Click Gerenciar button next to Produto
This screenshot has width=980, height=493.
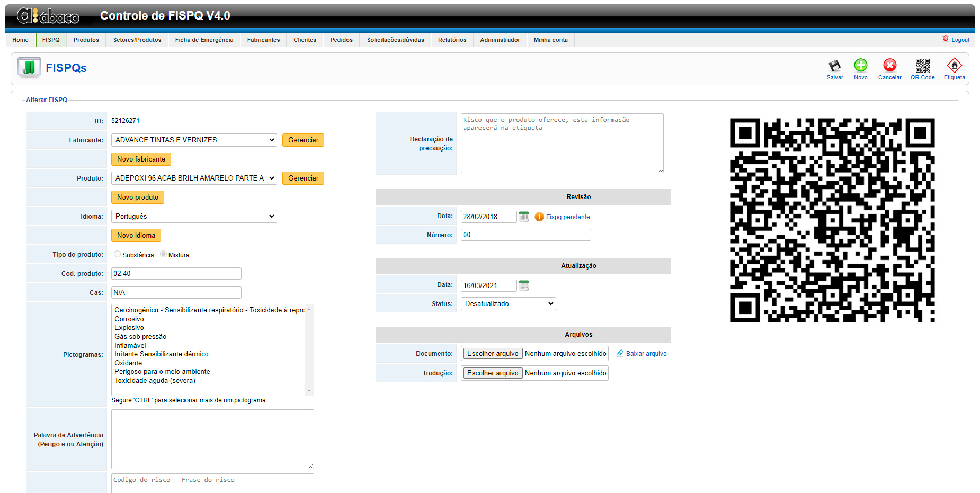[303, 178]
